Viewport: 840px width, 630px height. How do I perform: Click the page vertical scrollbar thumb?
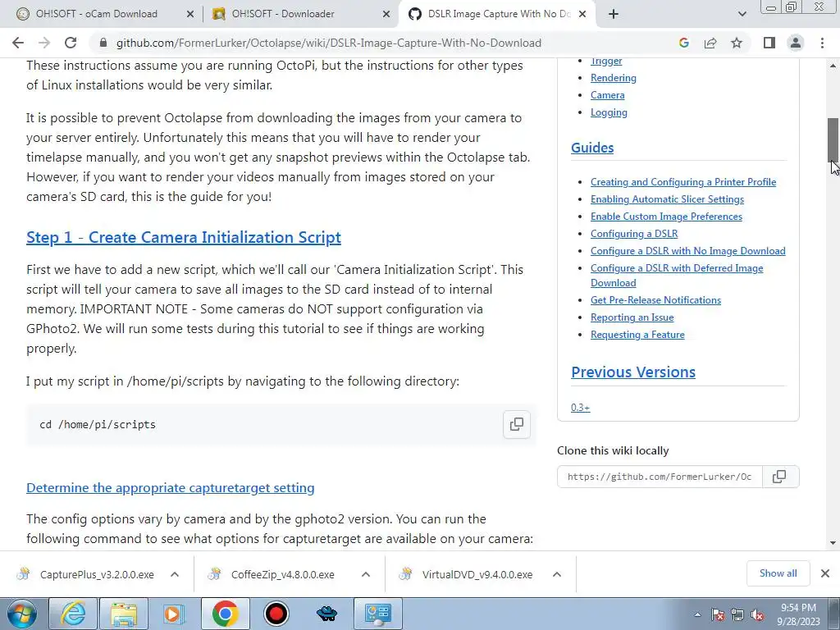[x=833, y=139]
